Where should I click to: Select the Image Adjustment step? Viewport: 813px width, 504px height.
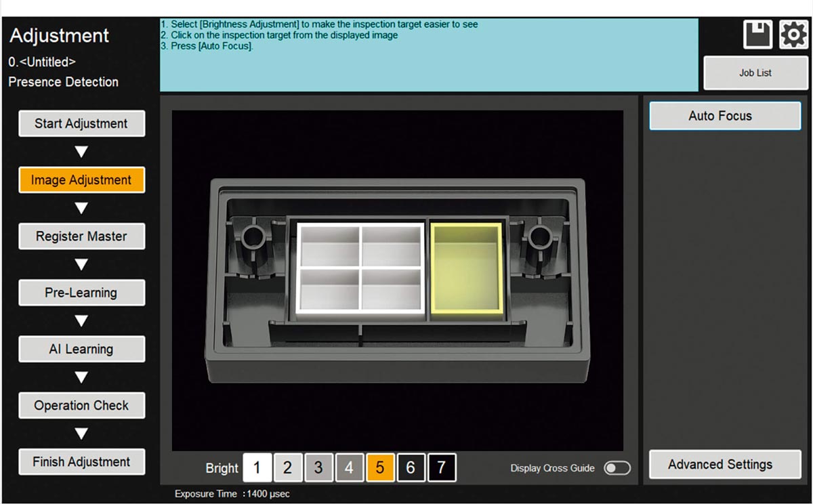tap(81, 180)
